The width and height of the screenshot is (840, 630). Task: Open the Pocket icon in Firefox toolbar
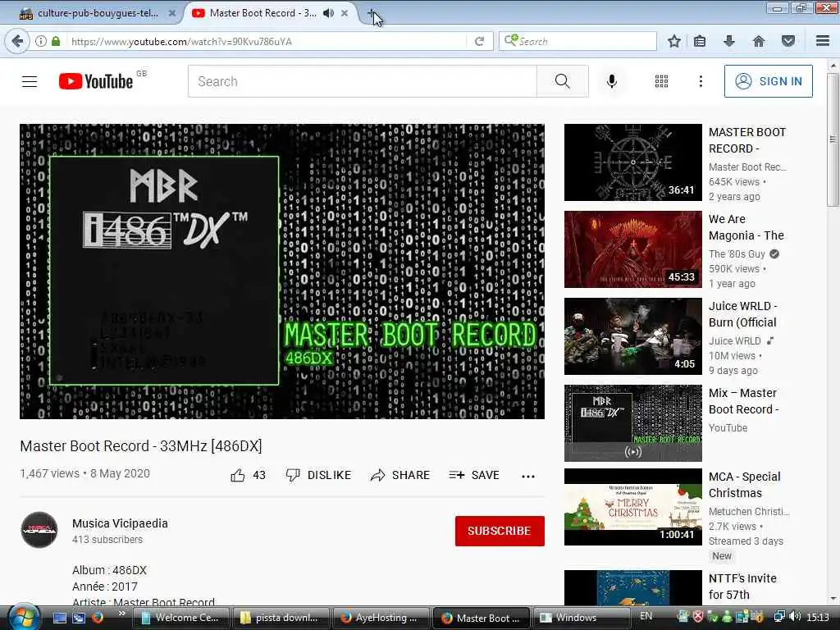coord(788,41)
